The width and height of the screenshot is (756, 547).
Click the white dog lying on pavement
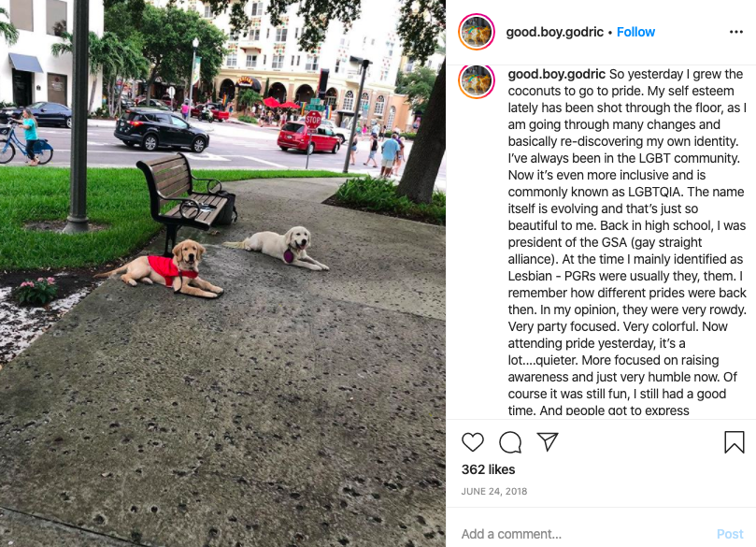point(278,248)
